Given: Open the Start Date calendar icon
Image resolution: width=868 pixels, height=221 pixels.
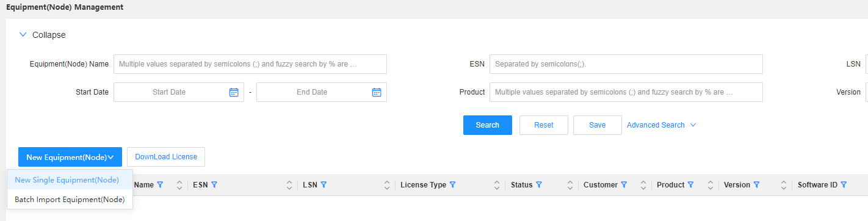Looking at the screenshot, I should pos(234,92).
